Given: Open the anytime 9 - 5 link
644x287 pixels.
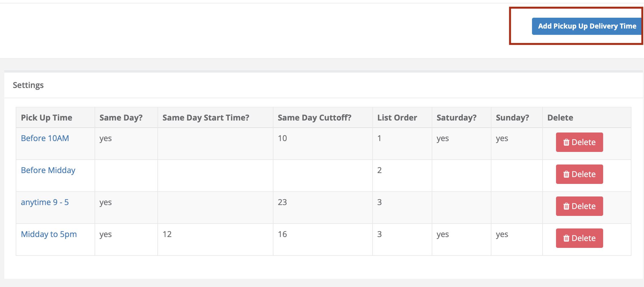Looking at the screenshot, I should tap(45, 202).
